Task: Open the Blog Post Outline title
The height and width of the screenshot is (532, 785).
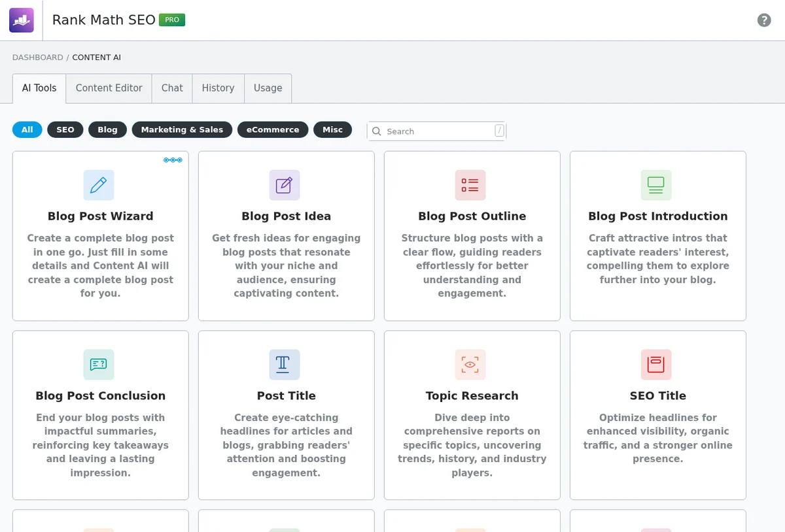Action: (472, 216)
